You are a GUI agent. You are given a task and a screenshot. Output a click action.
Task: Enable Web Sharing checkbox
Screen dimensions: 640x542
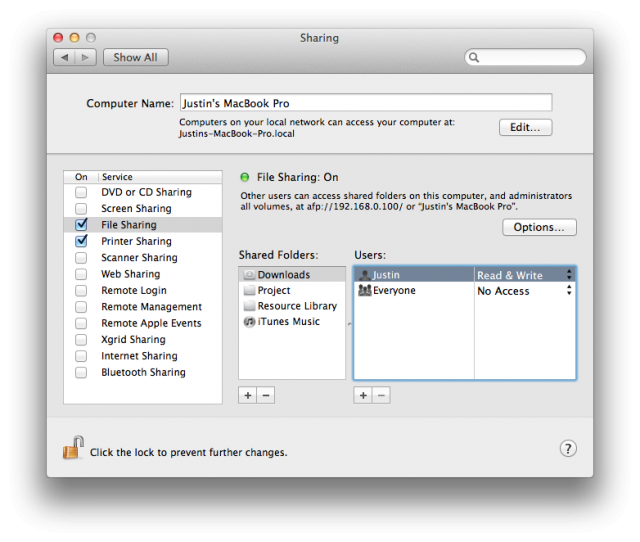click(x=81, y=274)
